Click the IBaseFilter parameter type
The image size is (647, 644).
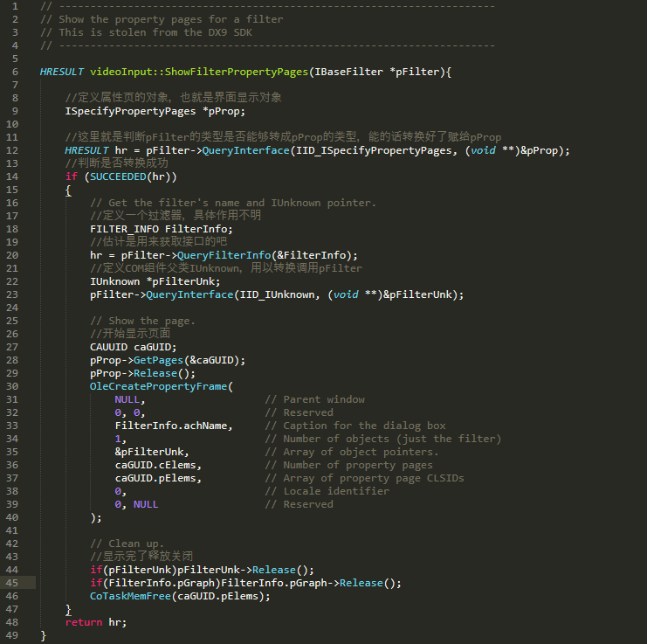tap(348, 72)
